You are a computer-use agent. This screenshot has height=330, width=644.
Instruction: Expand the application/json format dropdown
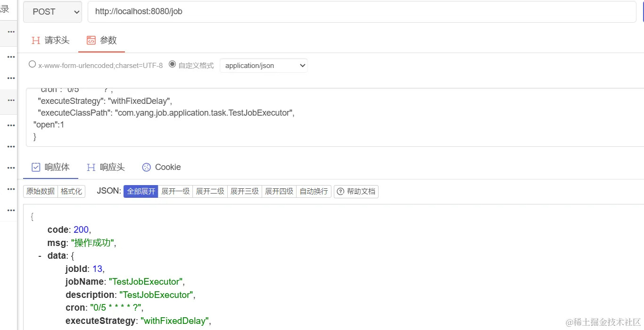tap(264, 66)
